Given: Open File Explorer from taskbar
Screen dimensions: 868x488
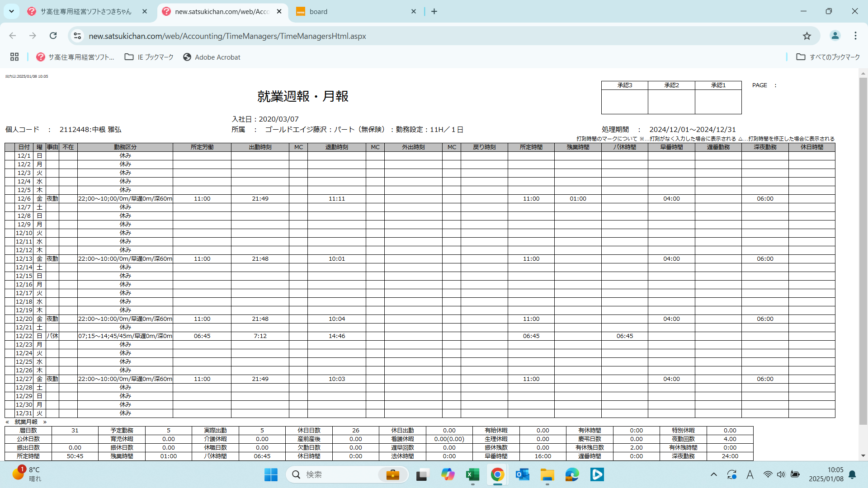Looking at the screenshot, I should point(547,474).
